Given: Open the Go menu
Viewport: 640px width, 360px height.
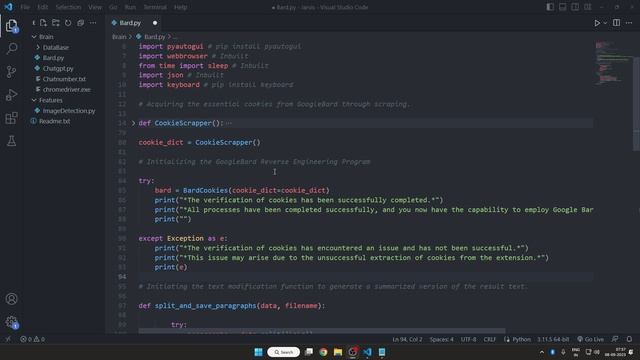Looking at the screenshot, I should (113, 7).
